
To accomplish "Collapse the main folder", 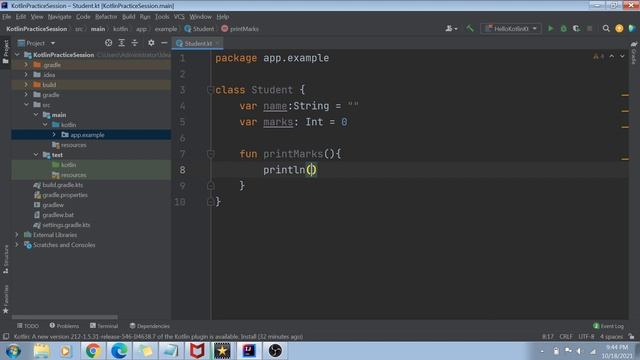I will coord(36,115).
